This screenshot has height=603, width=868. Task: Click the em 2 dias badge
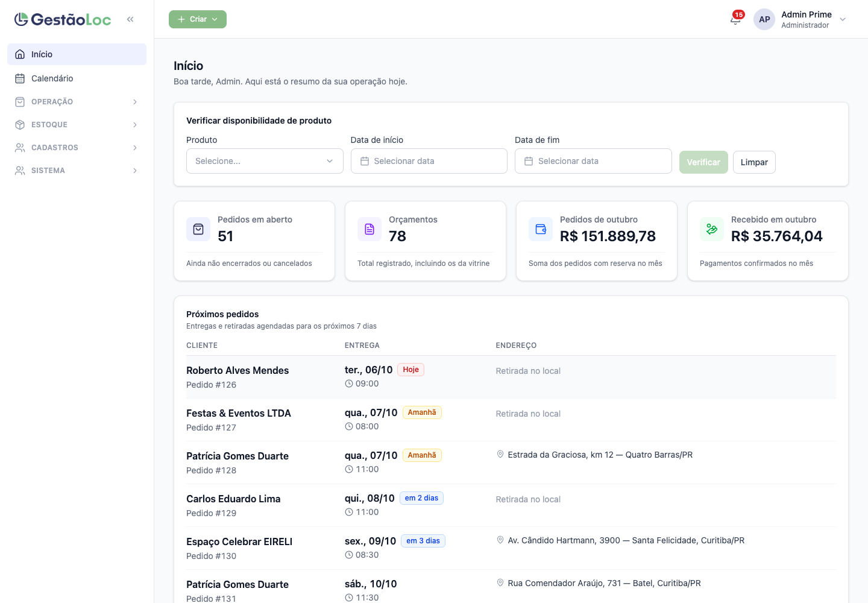pos(421,498)
